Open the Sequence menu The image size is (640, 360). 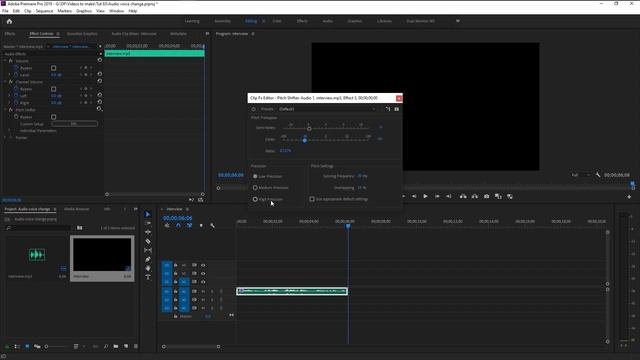[x=44, y=11]
